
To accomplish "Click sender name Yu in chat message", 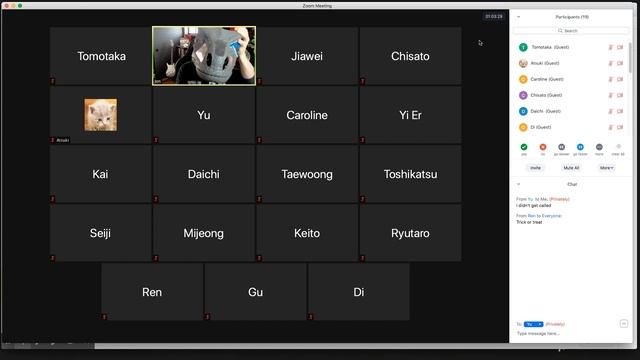I will pos(530,199).
